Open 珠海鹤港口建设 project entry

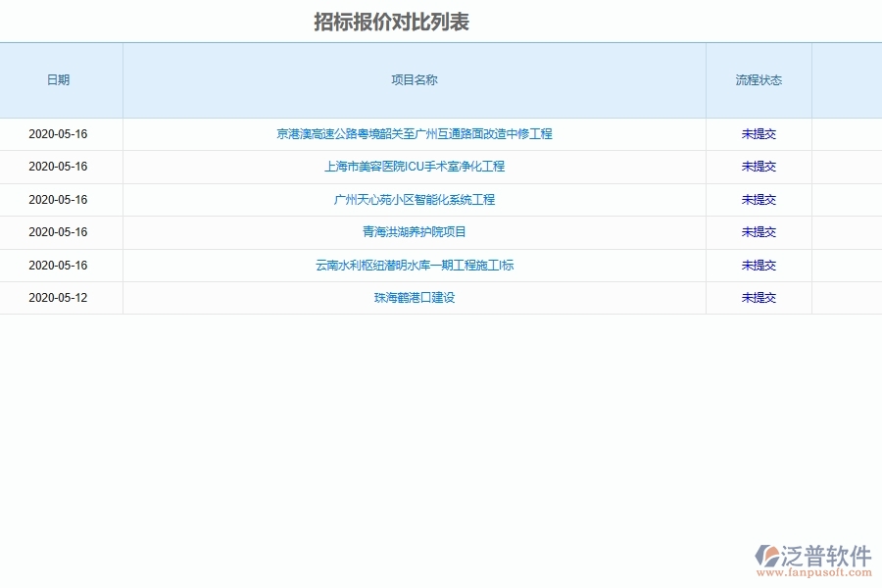pos(414,298)
